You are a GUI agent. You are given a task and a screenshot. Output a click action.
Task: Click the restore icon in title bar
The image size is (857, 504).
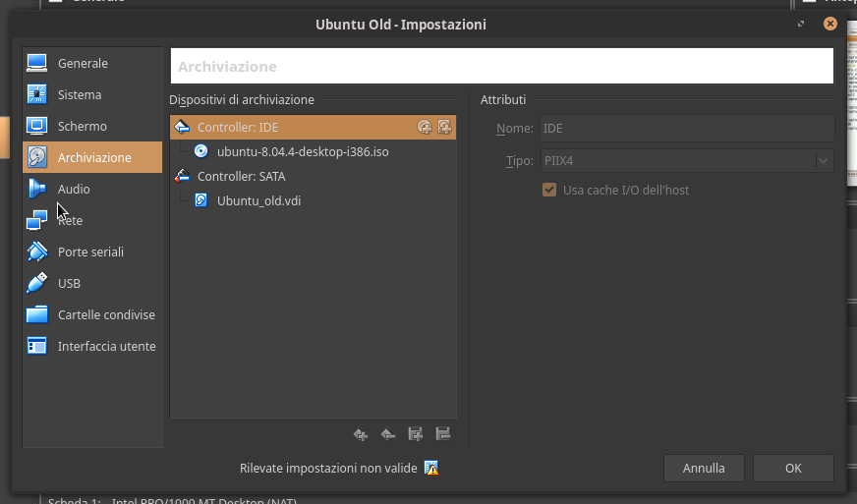tap(801, 24)
